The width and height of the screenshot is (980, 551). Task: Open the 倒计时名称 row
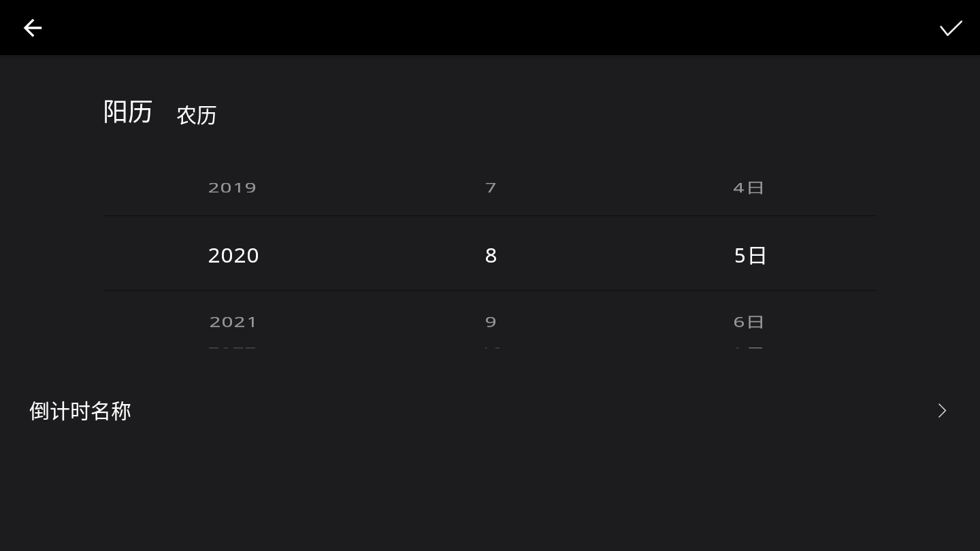[80, 411]
